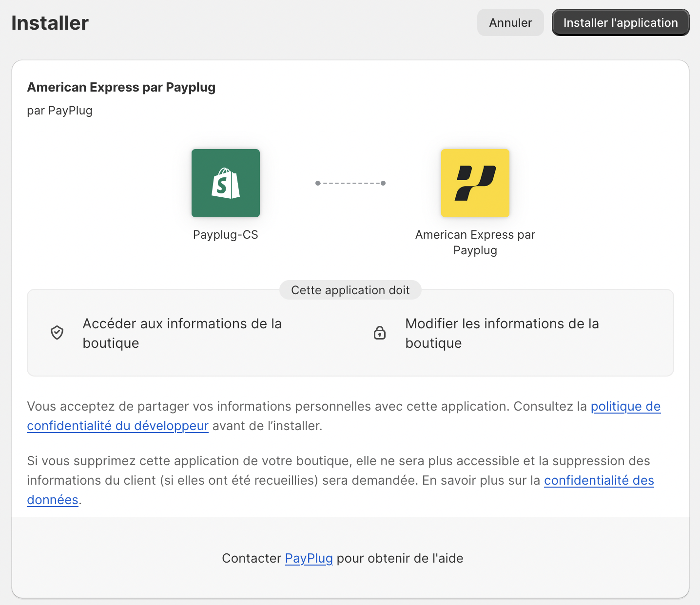The height and width of the screenshot is (605, 700).
Task: Click the shield checkmark icon
Action: 57,333
